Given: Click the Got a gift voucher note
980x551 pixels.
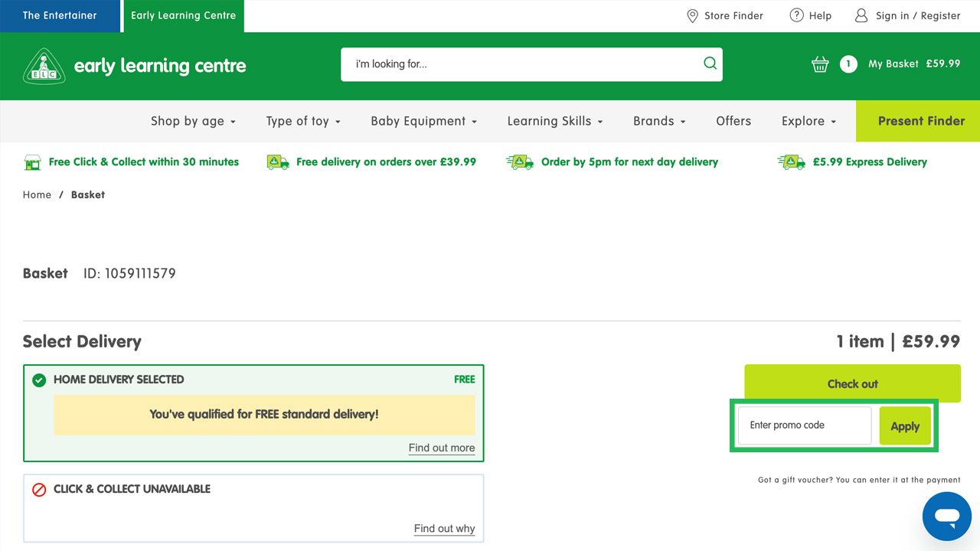Looking at the screenshot, I should click(x=859, y=481).
